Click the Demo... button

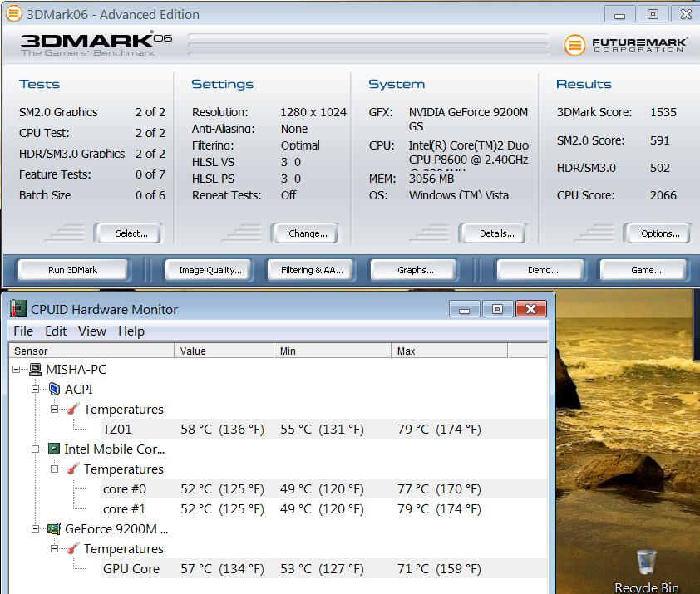click(x=542, y=270)
